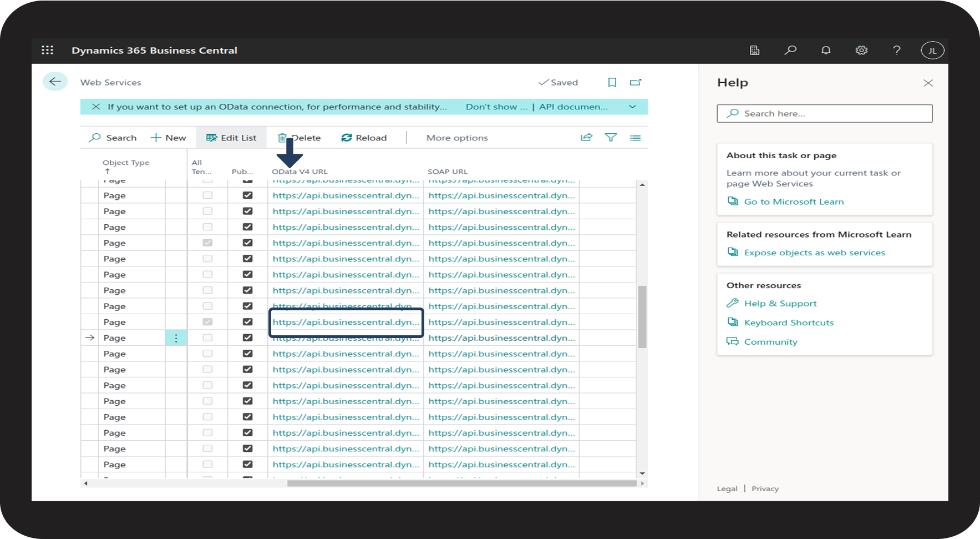Open page in new window icon
980x539 pixels.
pyautogui.click(x=636, y=82)
